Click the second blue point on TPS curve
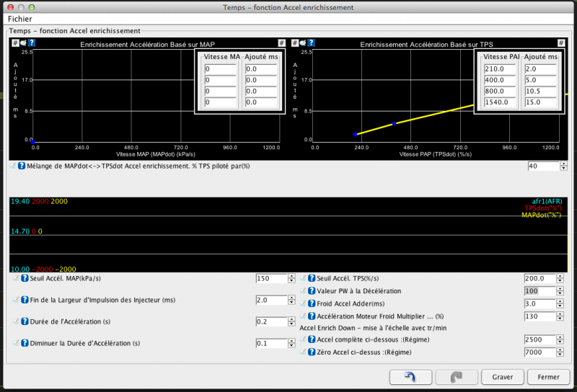577x392 pixels. pos(394,123)
